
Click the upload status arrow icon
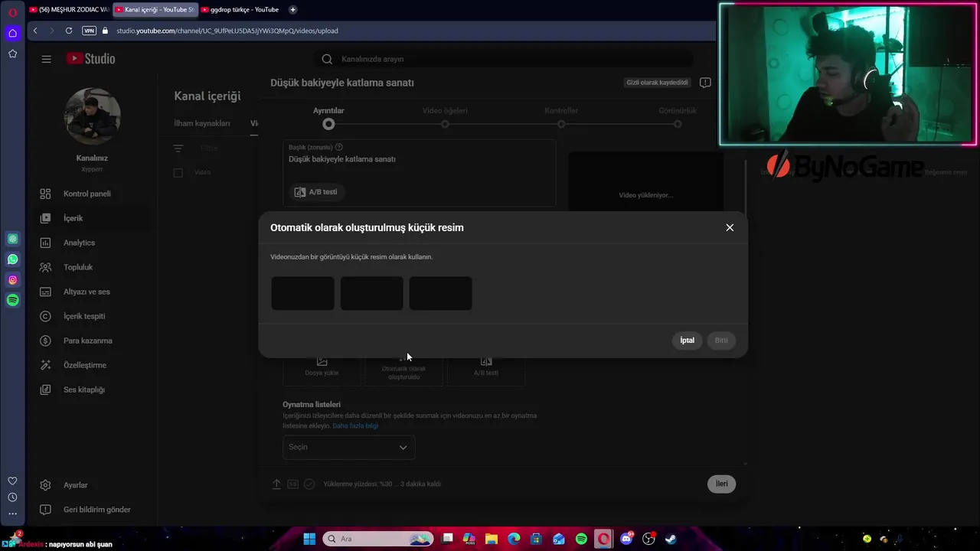click(x=277, y=484)
